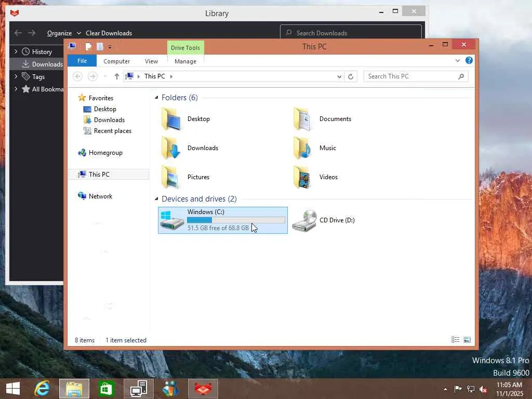Click the Explorer back navigation arrow
Screen dimensions: 532x399
click(78, 76)
